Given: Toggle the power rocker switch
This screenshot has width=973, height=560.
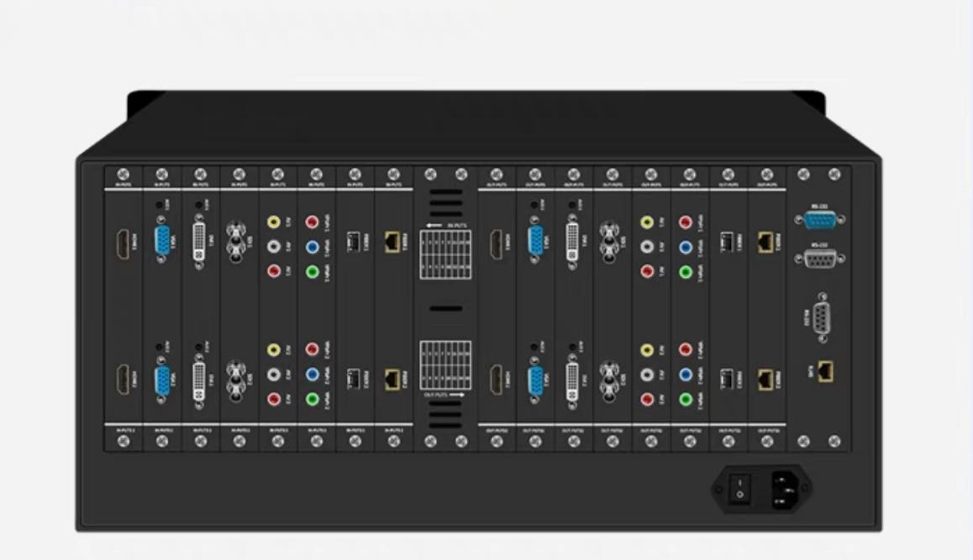Looking at the screenshot, I should point(739,488).
